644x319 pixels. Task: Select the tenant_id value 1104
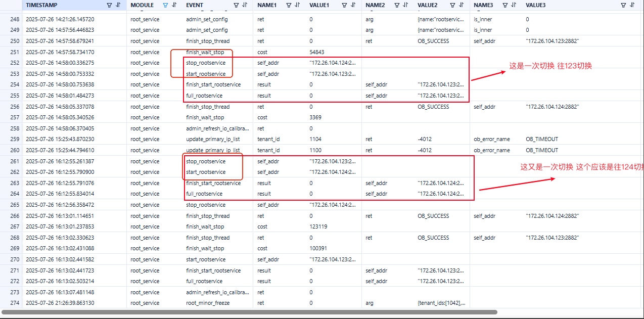(315, 139)
